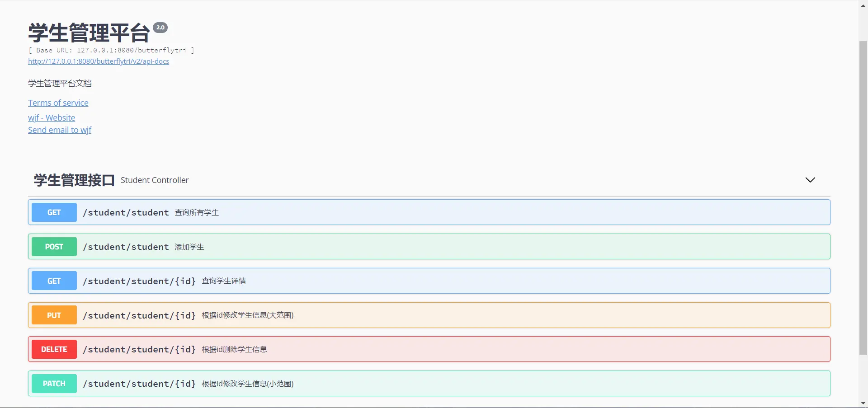This screenshot has width=868, height=408.
Task: Click the scrollbar down arrow
Action: tap(863, 403)
